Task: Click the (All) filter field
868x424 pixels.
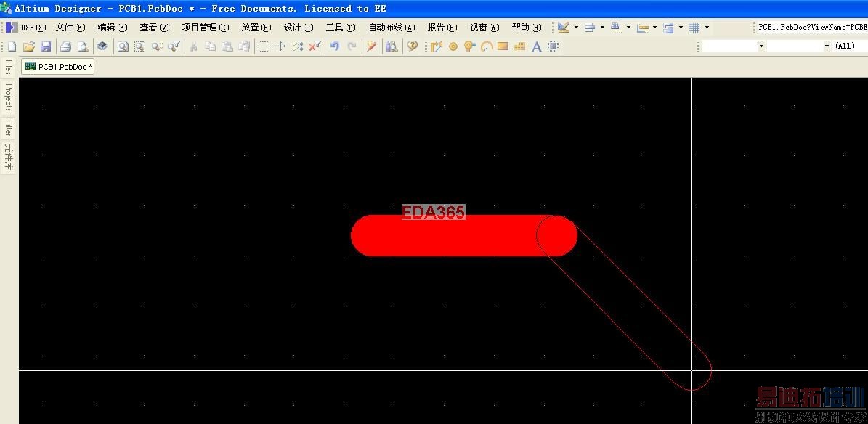Action: click(x=851, y=46)
